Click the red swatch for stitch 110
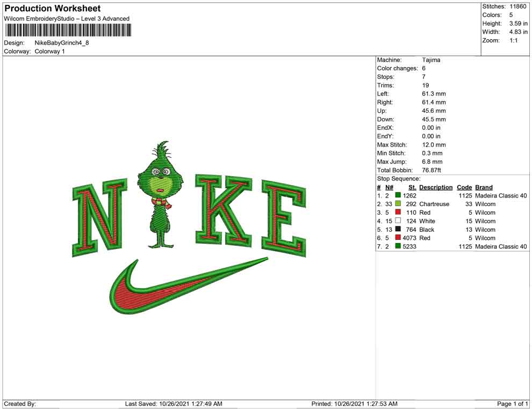The width and height of the screenshot is (532, 409). tap(398, 212)
